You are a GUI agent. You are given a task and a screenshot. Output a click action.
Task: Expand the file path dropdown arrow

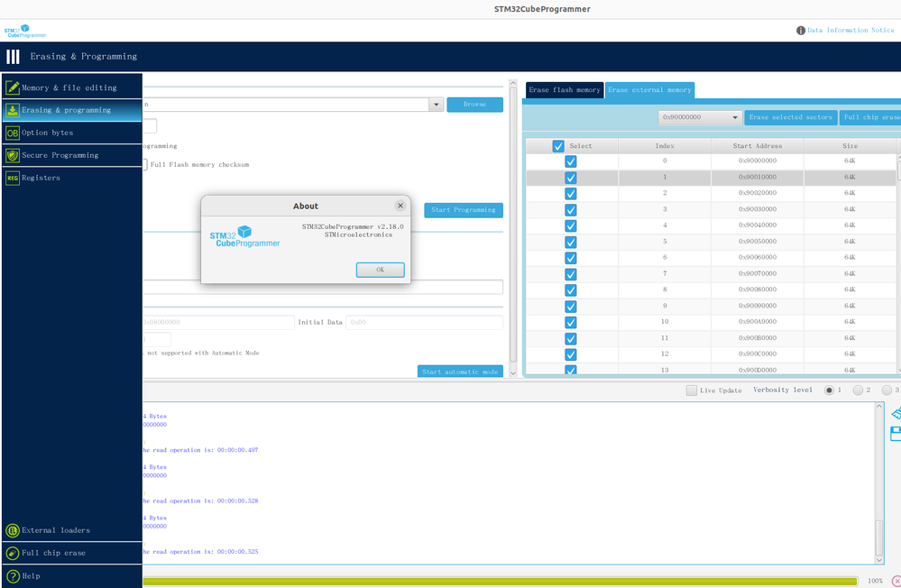[437, 105]
